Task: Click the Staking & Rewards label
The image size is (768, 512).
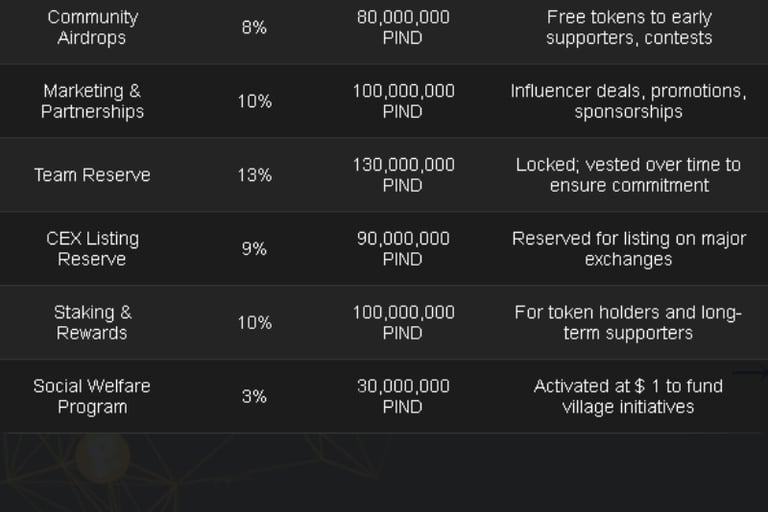Action: click(x=92, y=322)
